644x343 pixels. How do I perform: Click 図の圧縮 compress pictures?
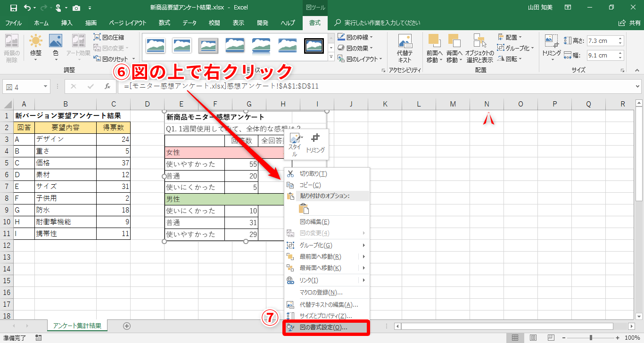109,37
